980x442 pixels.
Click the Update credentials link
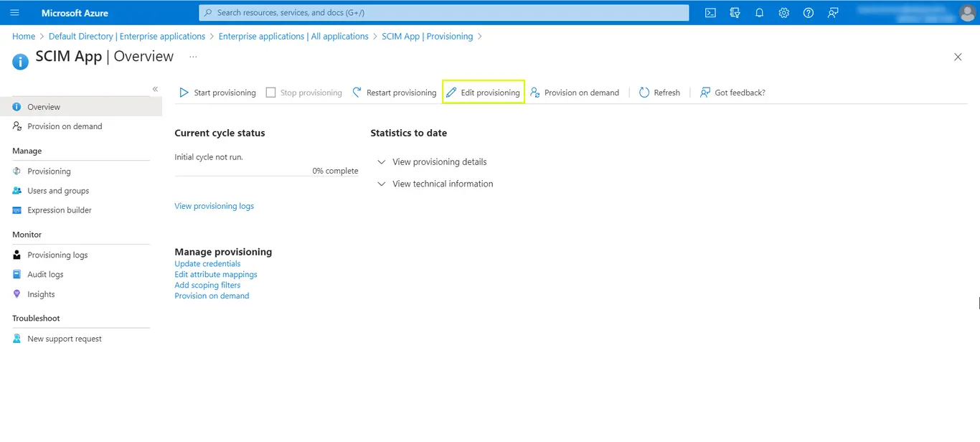(x=207, y=264)
